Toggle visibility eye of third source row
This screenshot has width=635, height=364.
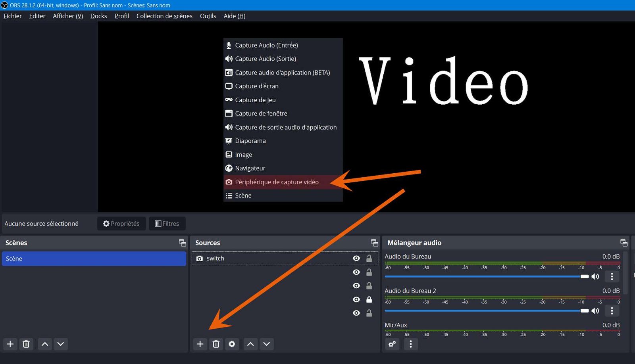(x=356, y=285)
